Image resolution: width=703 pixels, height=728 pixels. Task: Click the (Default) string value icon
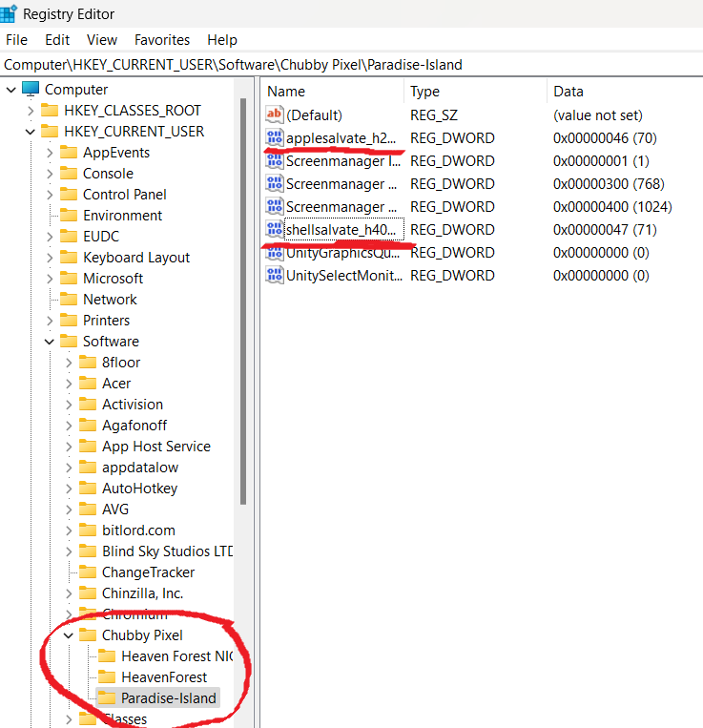275,114
